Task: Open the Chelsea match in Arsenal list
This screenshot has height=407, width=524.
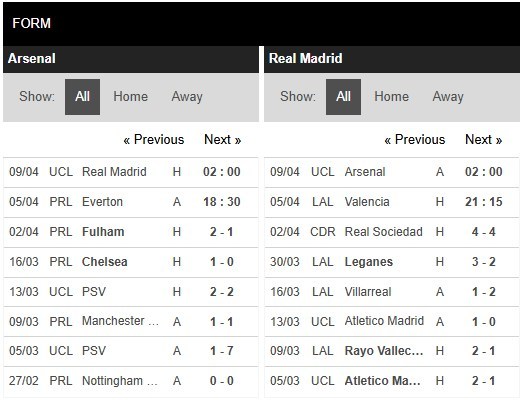Action: click(x=131, y=262)
